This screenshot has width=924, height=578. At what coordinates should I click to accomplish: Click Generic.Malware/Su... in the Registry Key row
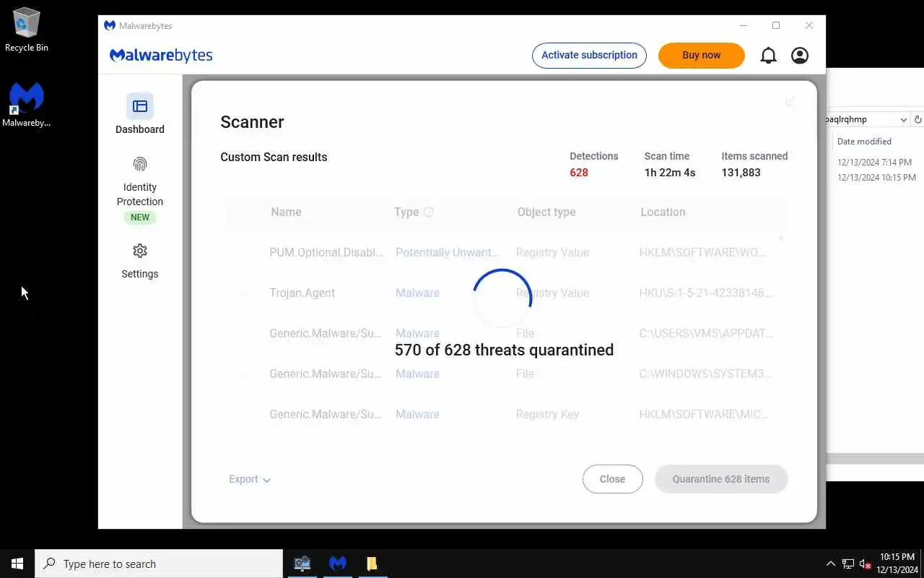coord(326,414)
